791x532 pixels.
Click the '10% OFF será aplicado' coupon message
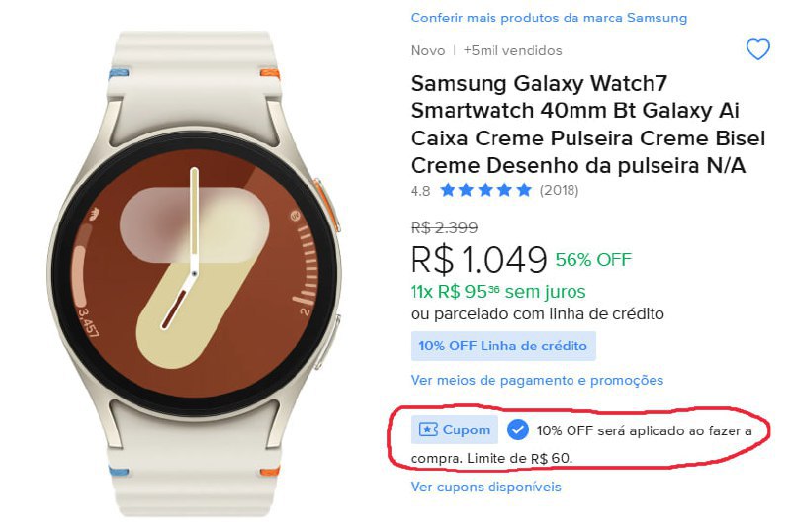(x=643, y=431)
